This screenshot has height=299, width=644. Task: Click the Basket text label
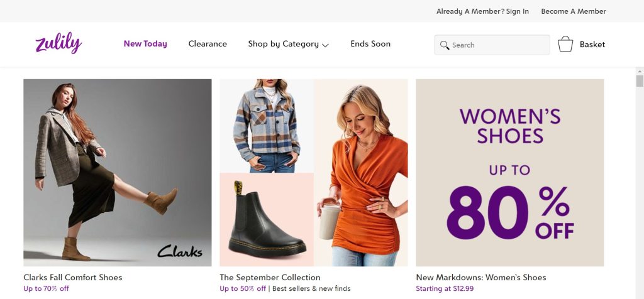click(x=592, y=45)
